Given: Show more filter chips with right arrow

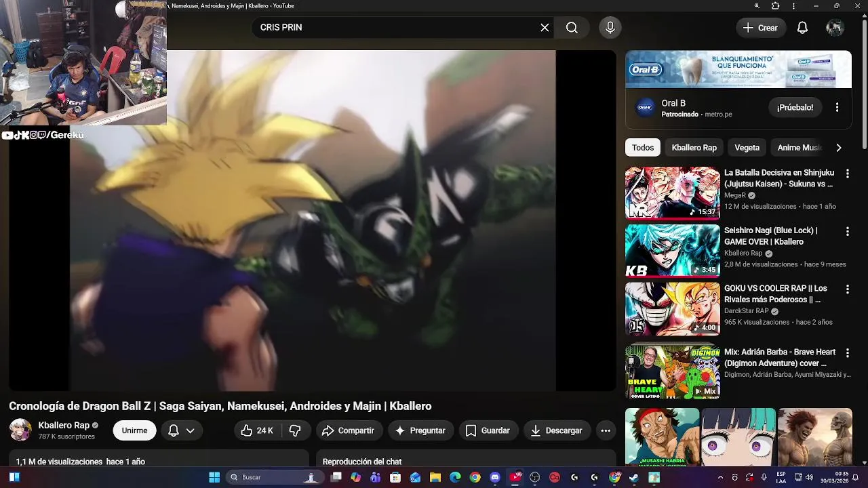Looking at the screenshot, I should 839,148.
